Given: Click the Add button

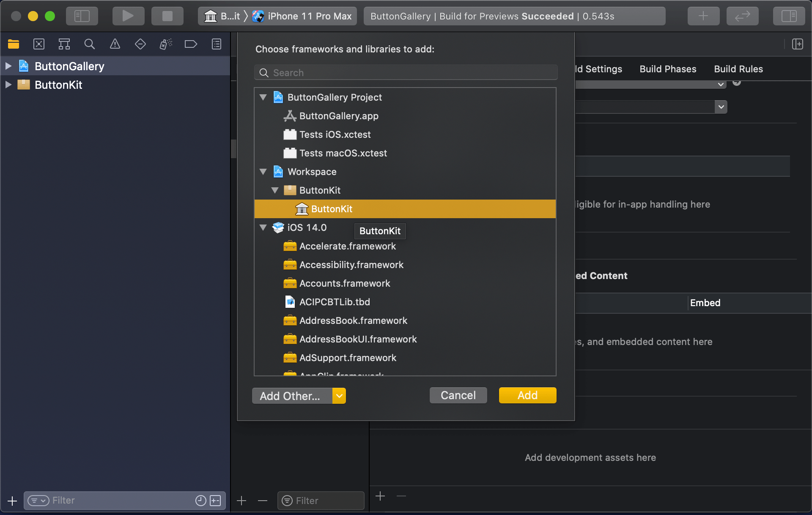Looking at the screenshot, I should tap(527, 395).
